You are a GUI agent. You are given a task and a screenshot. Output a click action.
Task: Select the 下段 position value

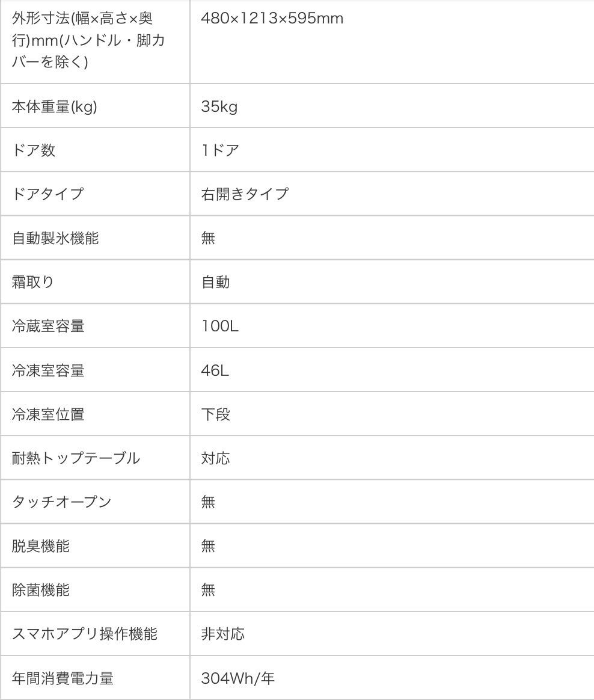(216, 414)
